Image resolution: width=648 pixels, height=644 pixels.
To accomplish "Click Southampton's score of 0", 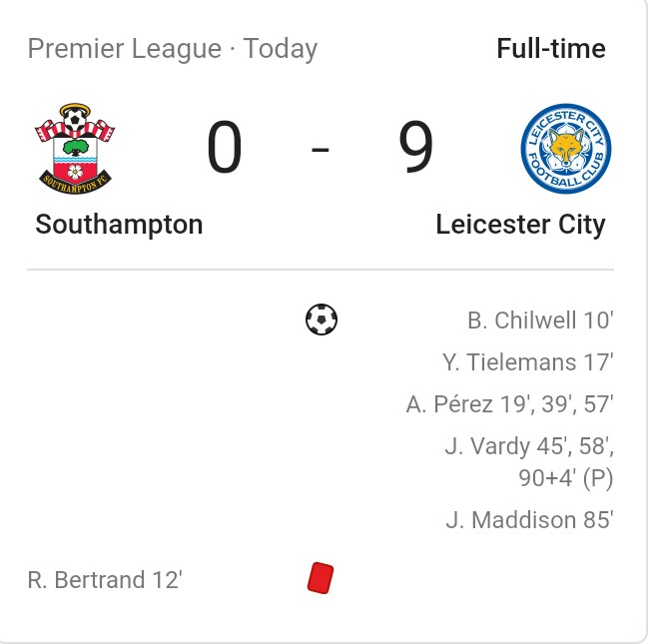I will (x=225, y=149).
